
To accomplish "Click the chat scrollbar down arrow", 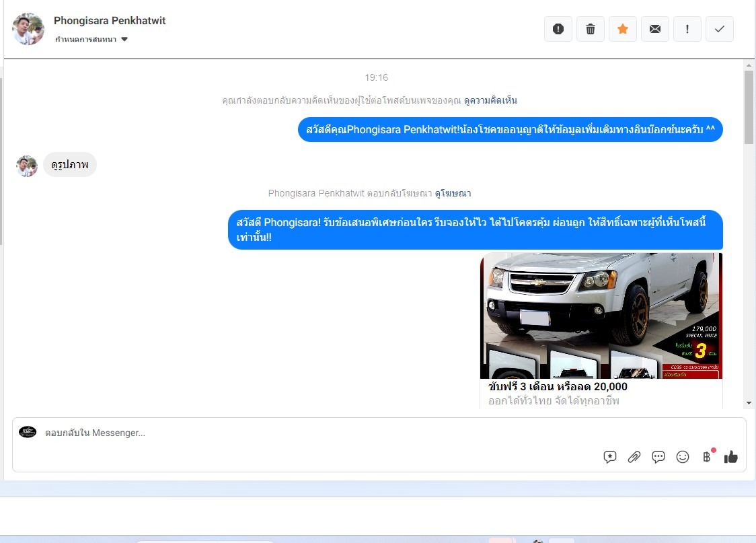I will (749, 403).
